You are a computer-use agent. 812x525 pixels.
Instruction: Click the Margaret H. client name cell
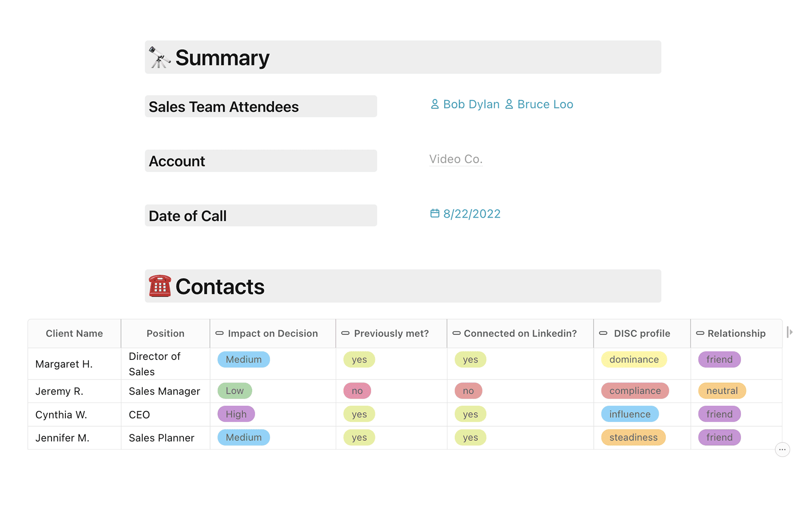click(x=75, y=364)
